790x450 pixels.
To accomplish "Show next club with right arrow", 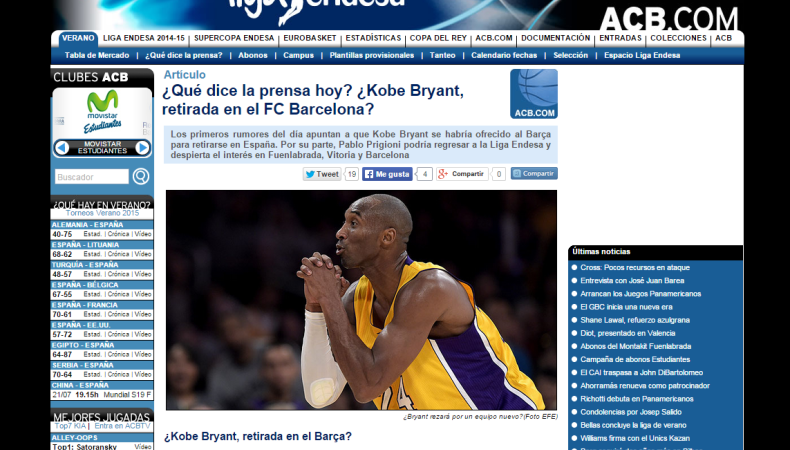I will tap(143, 148).
